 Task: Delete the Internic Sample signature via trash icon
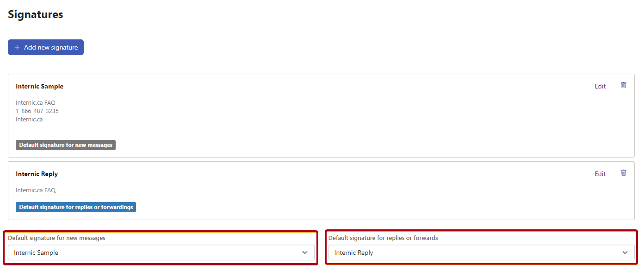624,85
